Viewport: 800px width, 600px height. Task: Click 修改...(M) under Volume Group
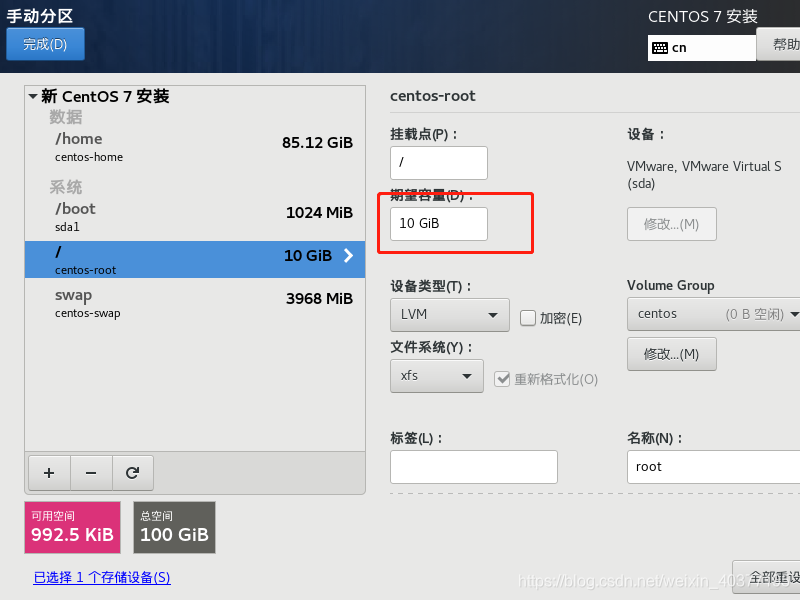coord(671,353)
